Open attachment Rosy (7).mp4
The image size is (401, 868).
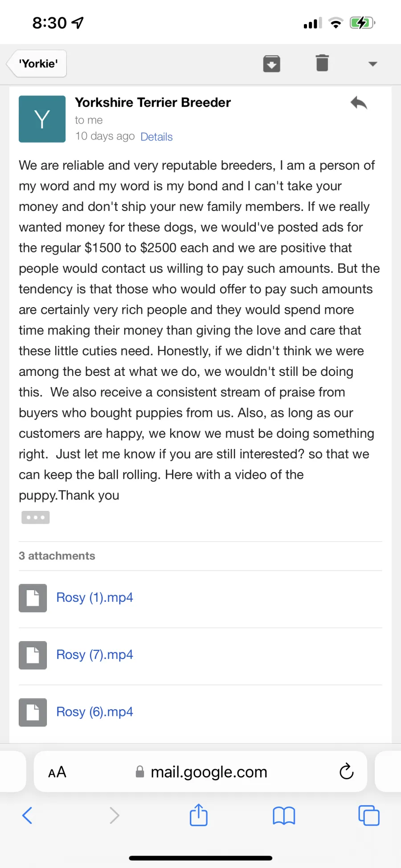(94, 654)
